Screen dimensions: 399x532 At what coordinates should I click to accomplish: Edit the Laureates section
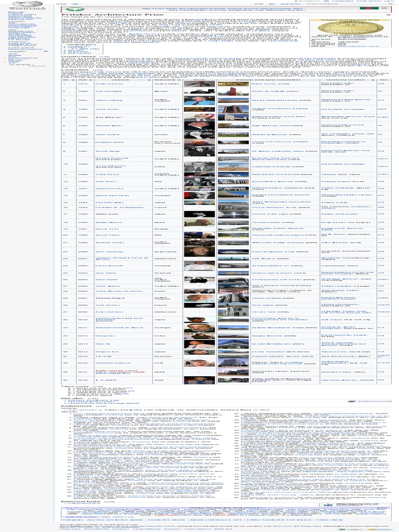point(98,70)
